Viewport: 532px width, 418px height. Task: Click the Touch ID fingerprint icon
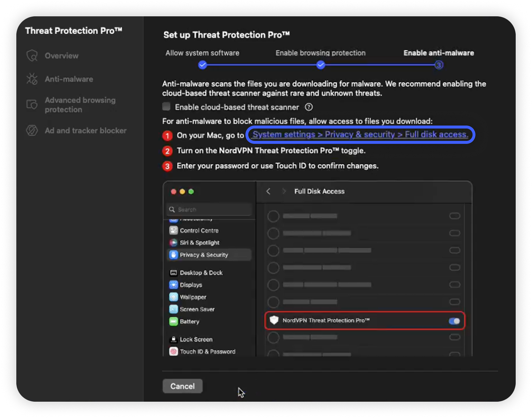173,351
